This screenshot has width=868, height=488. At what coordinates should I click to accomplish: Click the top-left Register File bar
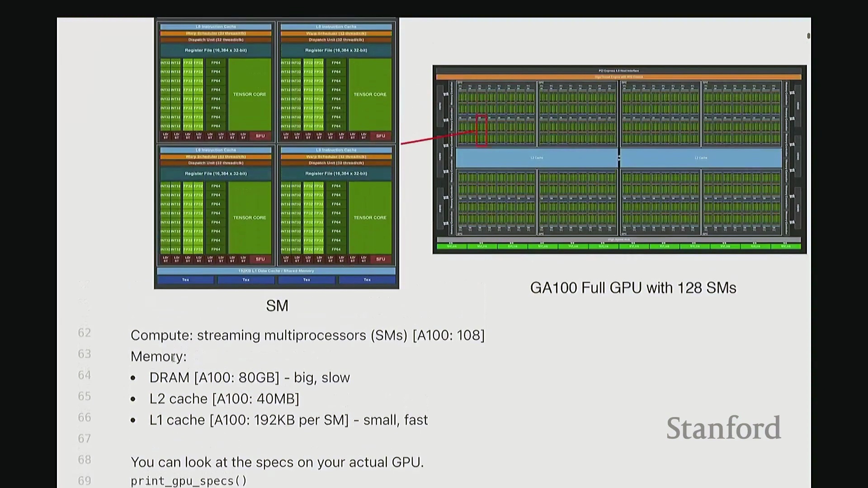(216, 50)
